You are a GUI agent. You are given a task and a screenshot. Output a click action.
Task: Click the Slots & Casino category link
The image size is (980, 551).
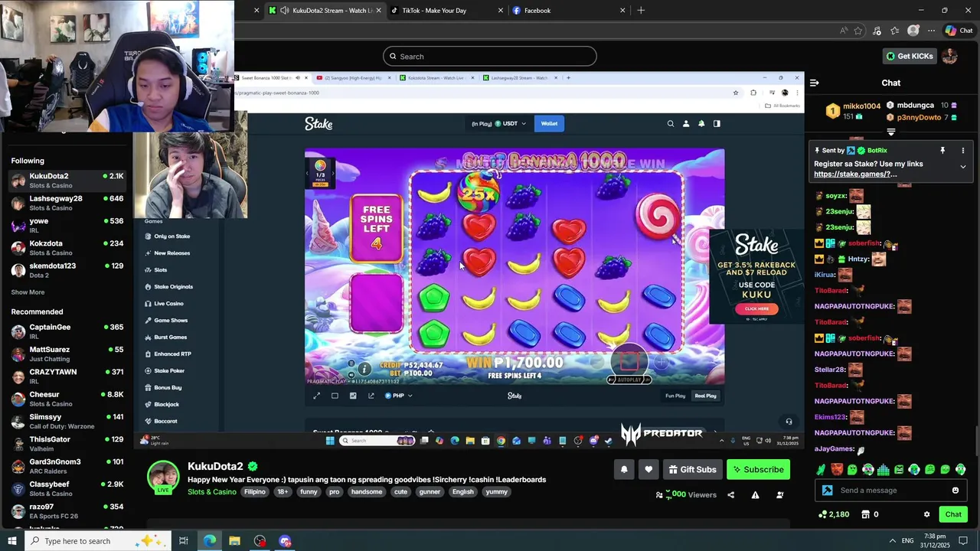[212, 492]
